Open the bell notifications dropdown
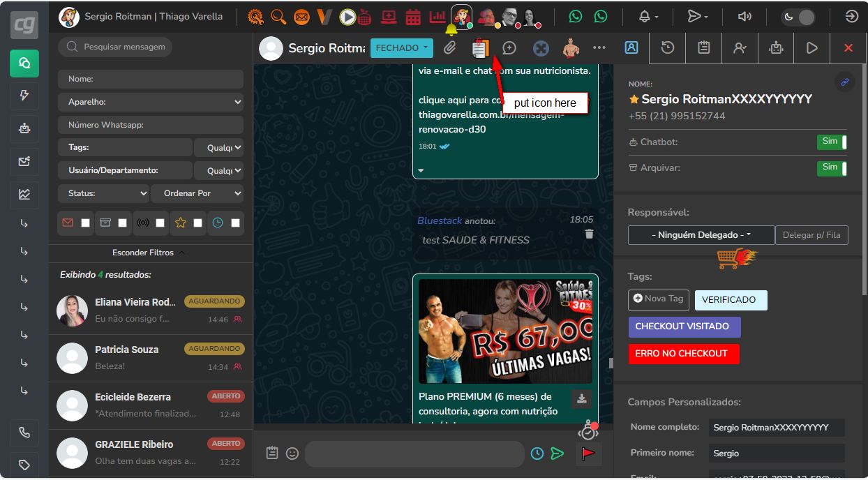Viewport: 868px width, 480px height. (x=648, y=17)
